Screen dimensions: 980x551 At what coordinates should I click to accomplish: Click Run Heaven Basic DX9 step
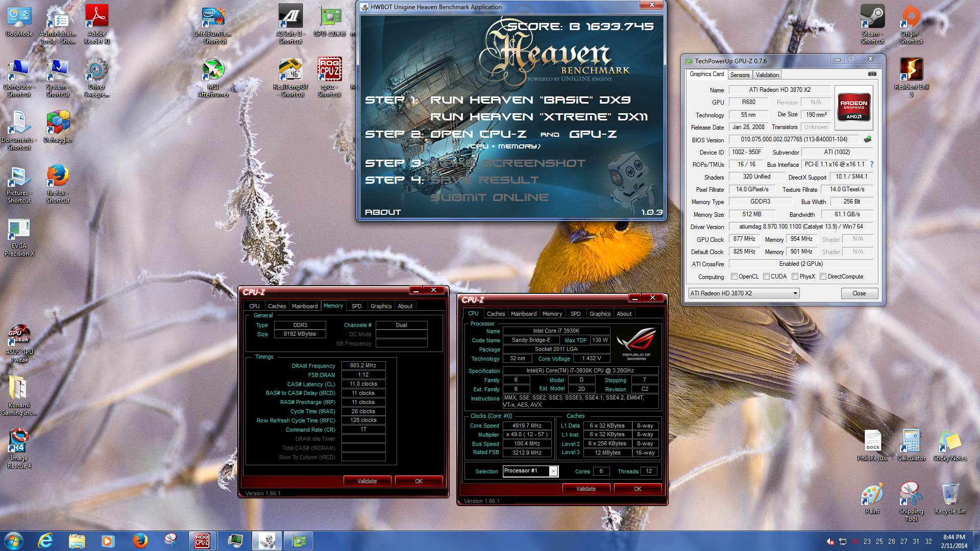click(530, 100)
